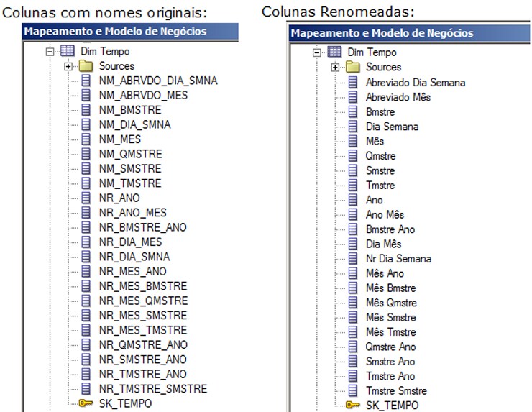Click the SK_TEMPO key icon in left panel

coord(86,403)
